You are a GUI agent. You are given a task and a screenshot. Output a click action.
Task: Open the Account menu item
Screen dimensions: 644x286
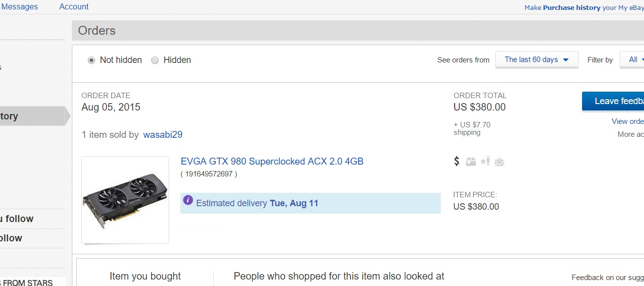(74, 6)
